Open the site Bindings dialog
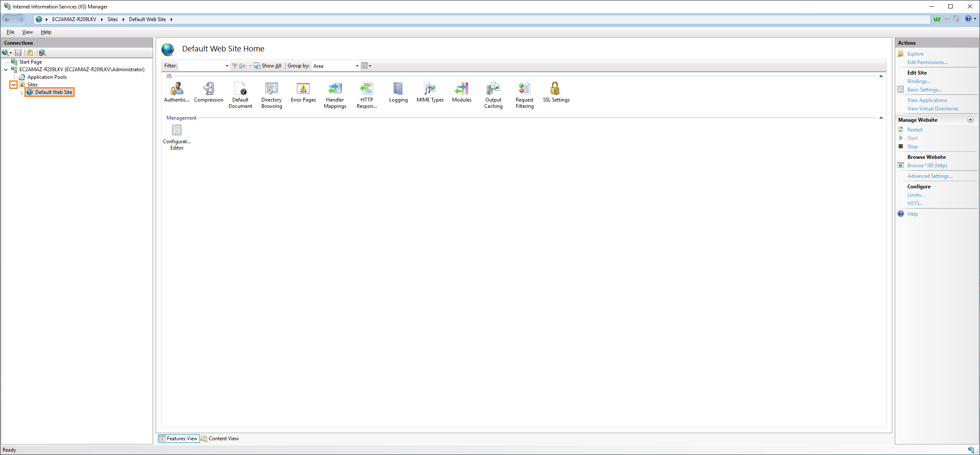Image resolution: width=980 pixels, height=455 pixels. (919, 81)
